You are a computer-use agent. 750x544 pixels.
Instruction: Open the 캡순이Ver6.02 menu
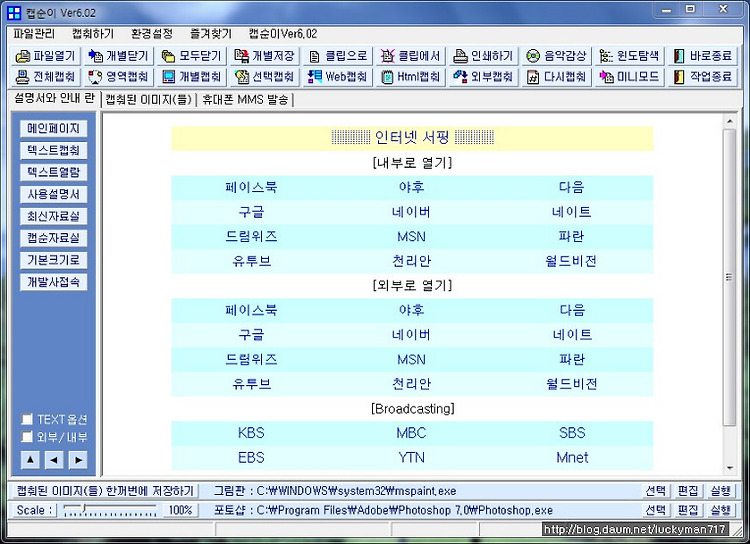coord(283,34)
